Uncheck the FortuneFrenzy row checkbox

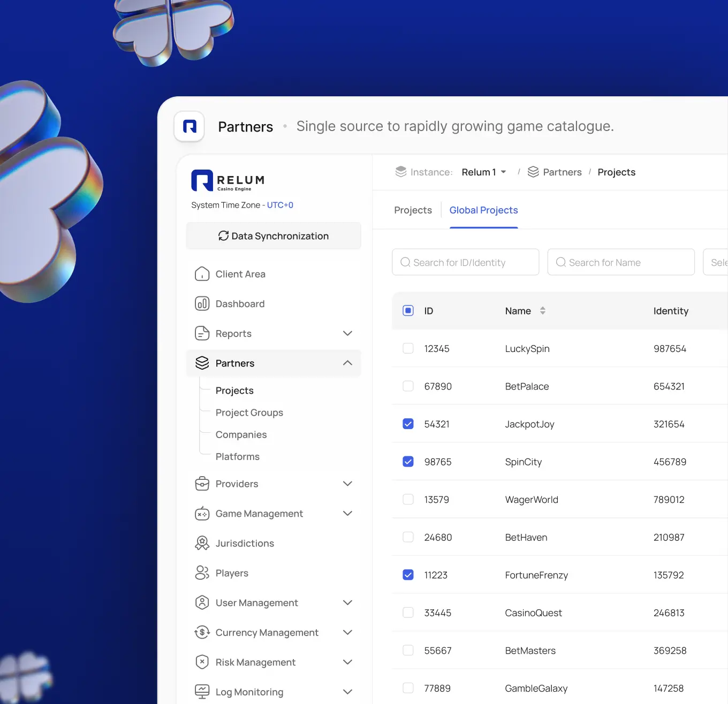point(408,575)
